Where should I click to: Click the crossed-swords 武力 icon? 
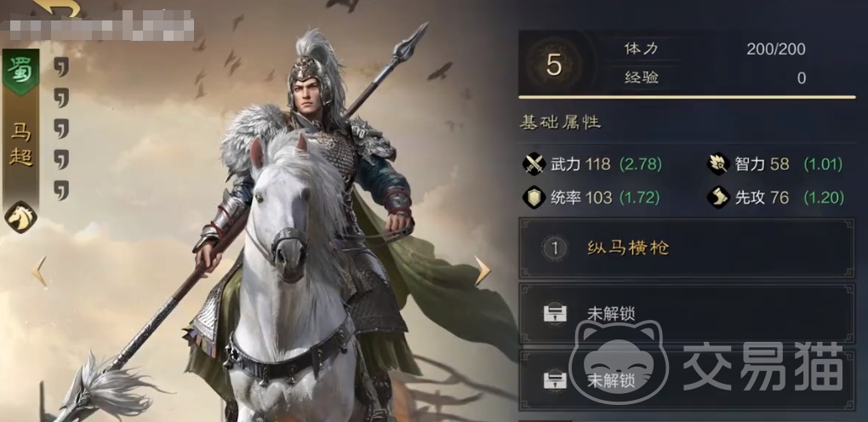click(534, 164)
